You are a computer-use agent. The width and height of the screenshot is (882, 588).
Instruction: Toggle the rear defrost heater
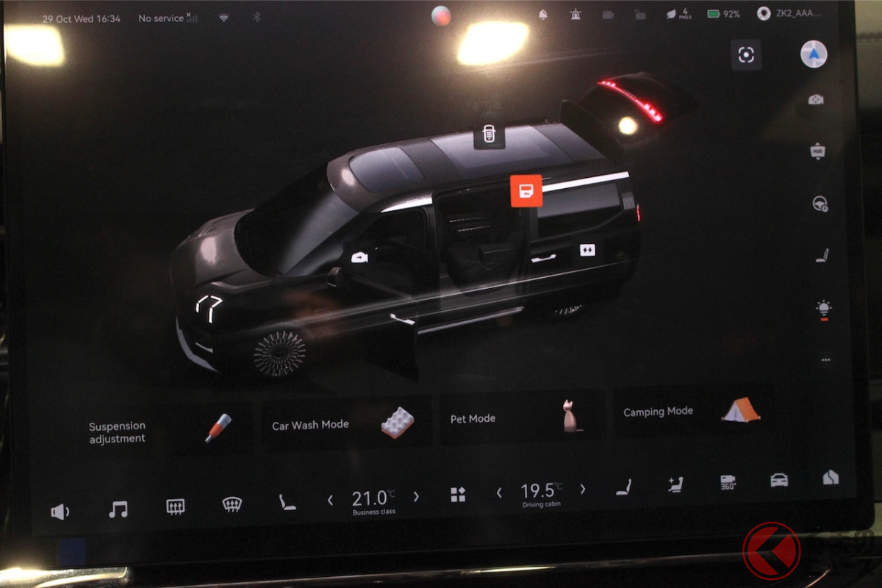point(175,506)
